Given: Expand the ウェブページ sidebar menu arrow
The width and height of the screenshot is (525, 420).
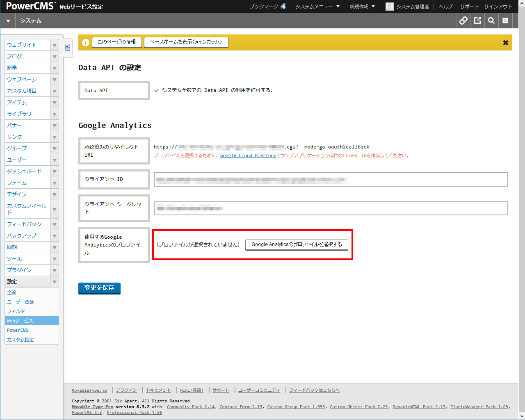Looking at the screenshot, I should click(x=54, y=80).
